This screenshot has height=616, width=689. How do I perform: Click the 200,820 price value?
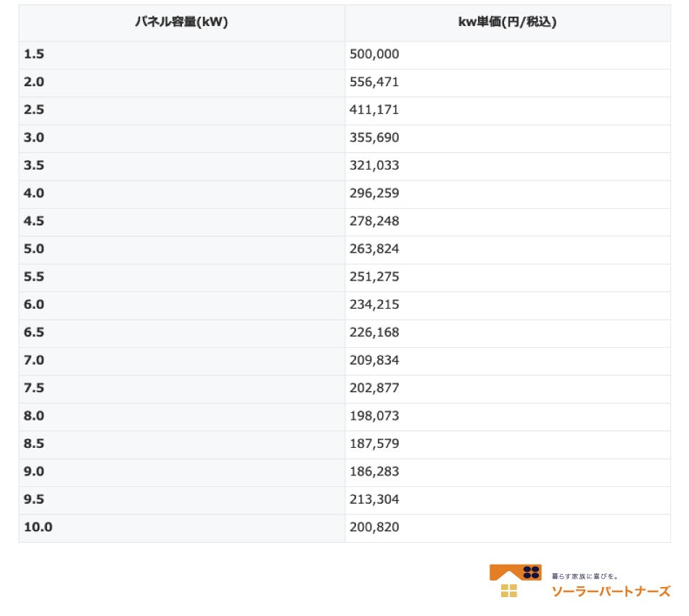pos(374,527)
